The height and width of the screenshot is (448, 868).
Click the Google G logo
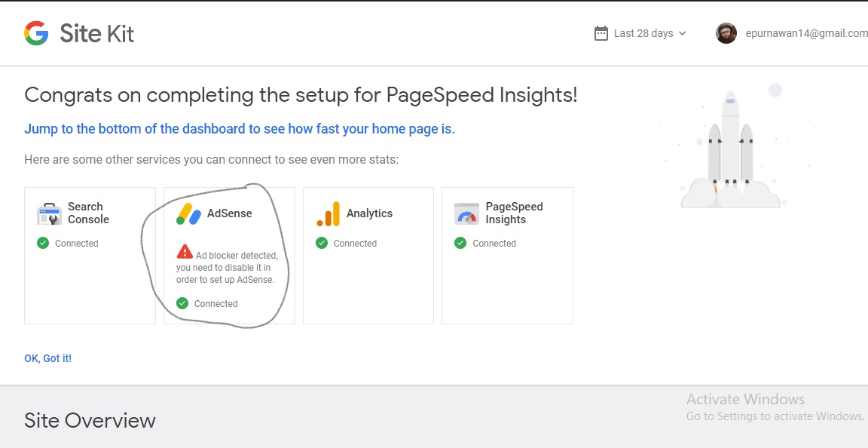pos(36,33)
